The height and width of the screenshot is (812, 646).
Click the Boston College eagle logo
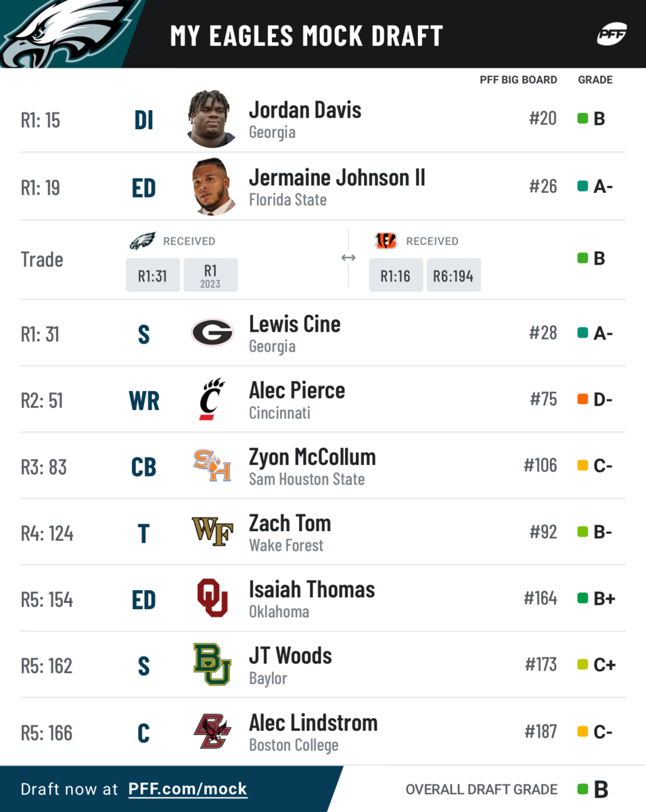[212, 731]
